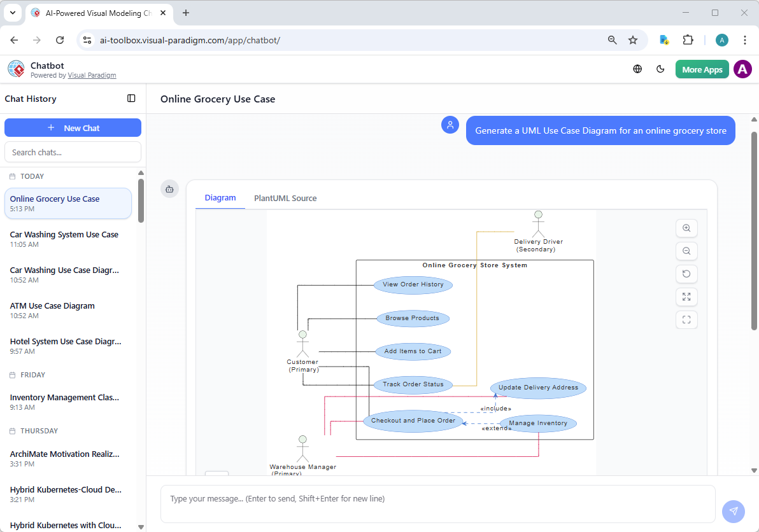This screenshot has width=759, height=532.
Task: Click the Search chats input field
Action: click(73, 151)
